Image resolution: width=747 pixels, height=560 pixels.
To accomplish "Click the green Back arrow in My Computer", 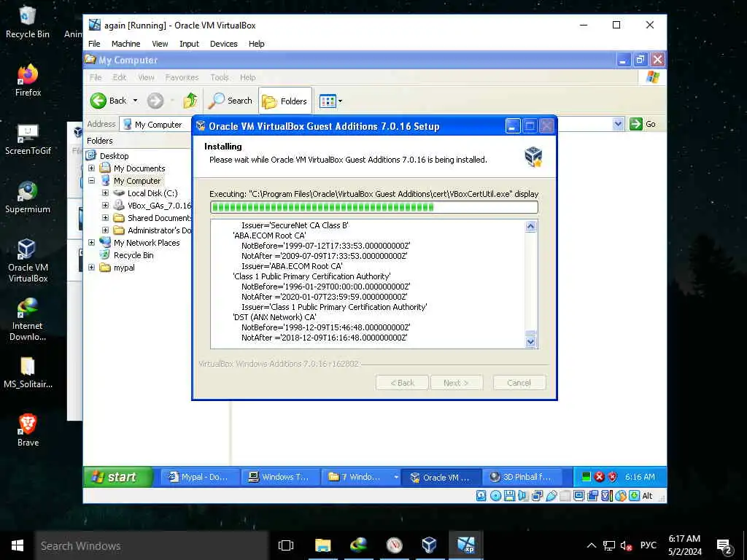I will 98,101.
